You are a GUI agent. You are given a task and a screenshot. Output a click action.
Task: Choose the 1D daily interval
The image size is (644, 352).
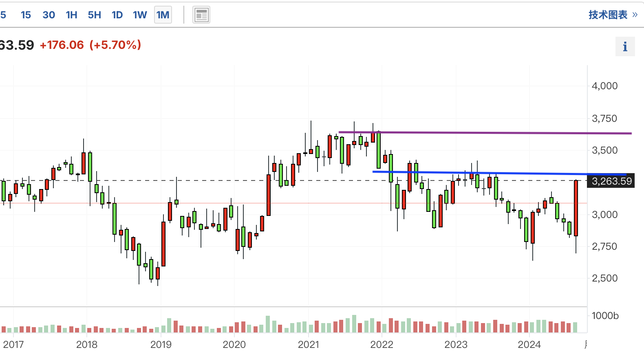pos(117,15)
